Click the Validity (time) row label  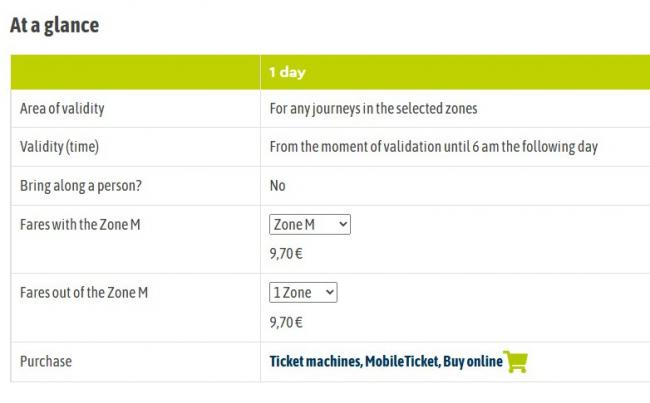[x=59, y=147]
